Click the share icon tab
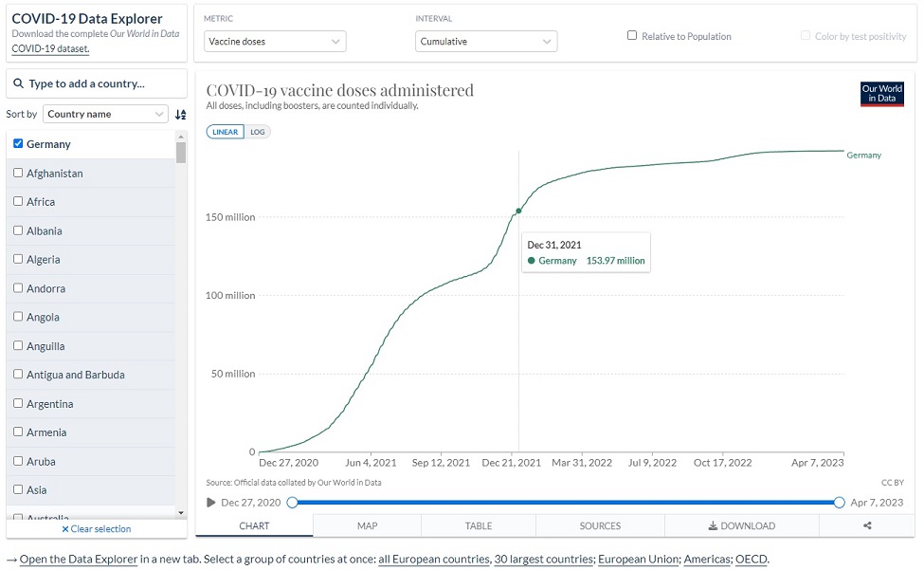This screenshot has height=570, width=924. pyautogui.click(x=866, y=525)
